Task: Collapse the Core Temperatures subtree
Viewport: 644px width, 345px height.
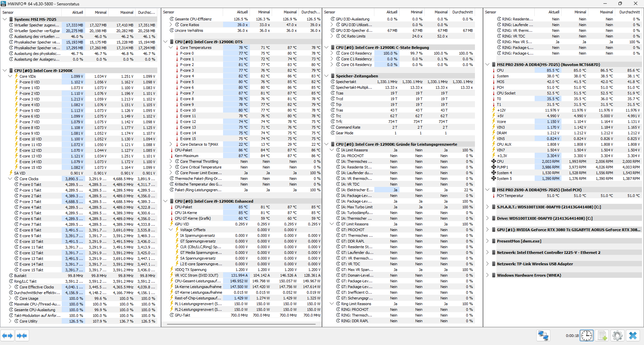Action: pos(171,48)
